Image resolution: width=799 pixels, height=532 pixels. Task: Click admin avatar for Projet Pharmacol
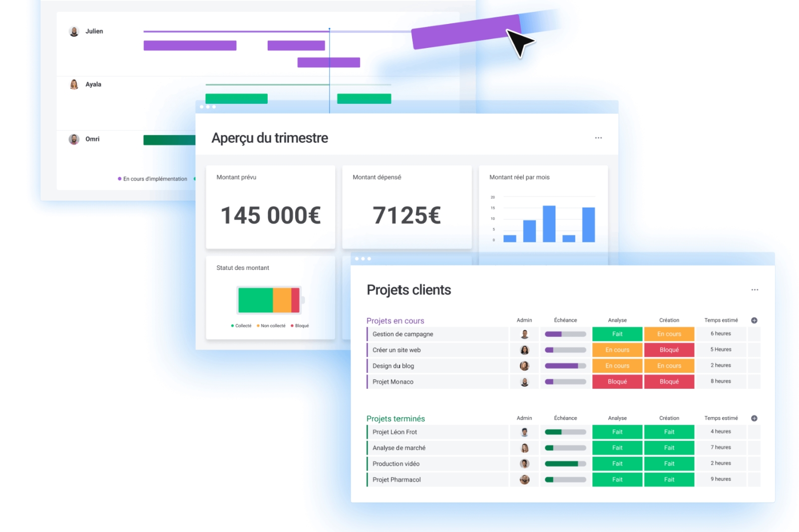[524, 480]
